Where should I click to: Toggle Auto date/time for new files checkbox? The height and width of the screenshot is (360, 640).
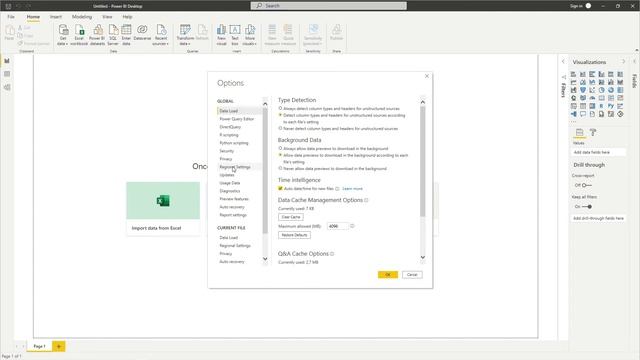[280, 189]
